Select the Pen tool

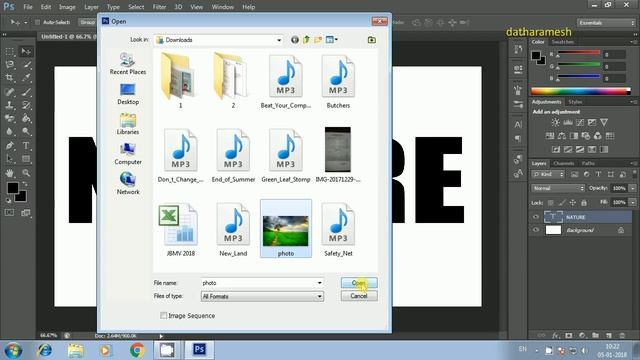coord(10,145)
